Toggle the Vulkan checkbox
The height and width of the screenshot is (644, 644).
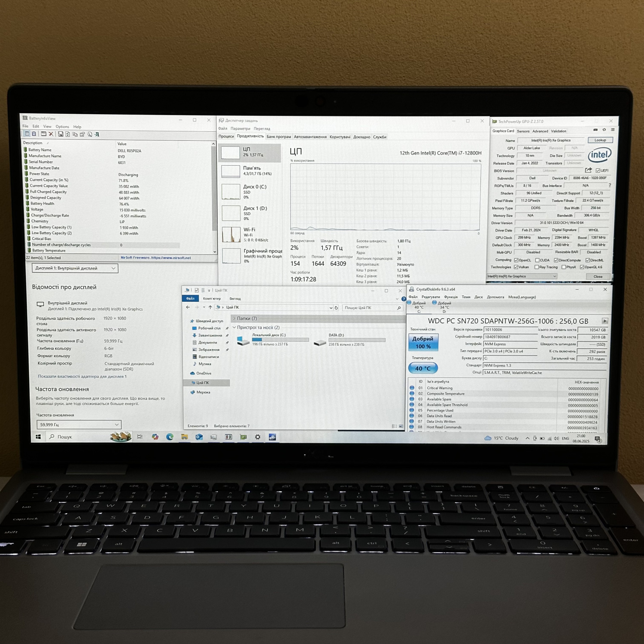point(516,267)
